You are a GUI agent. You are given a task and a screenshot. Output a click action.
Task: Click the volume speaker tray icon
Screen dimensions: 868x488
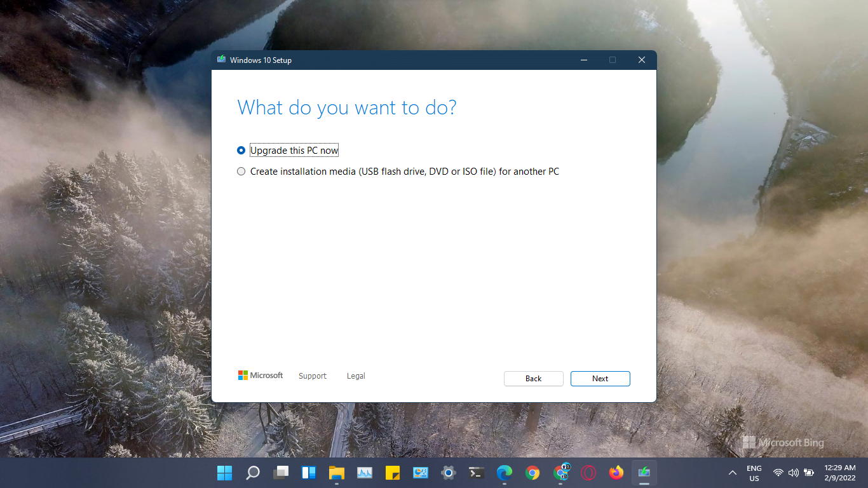point(793,473)
